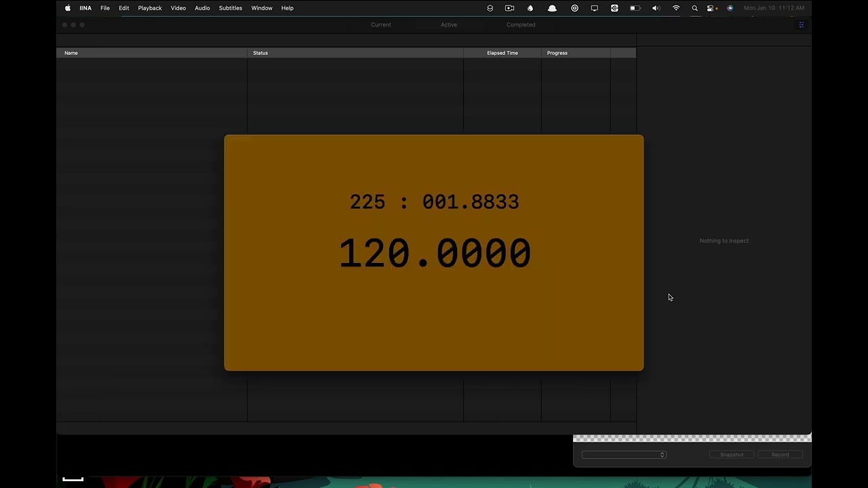The width and height of the screenshot is (868, 488).
Task: Click the Record button
Action: pyautogui.click(x=780, y=455)
